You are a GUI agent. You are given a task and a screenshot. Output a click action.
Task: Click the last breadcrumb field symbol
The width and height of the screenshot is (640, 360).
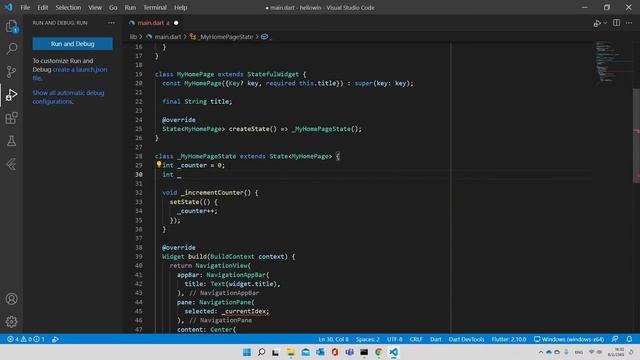point(266,37)
